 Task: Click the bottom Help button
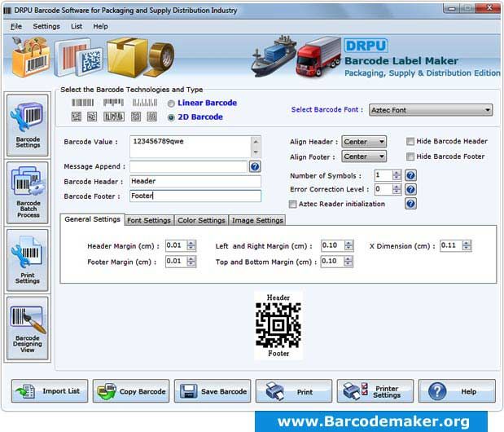click(x=457, y=391)
